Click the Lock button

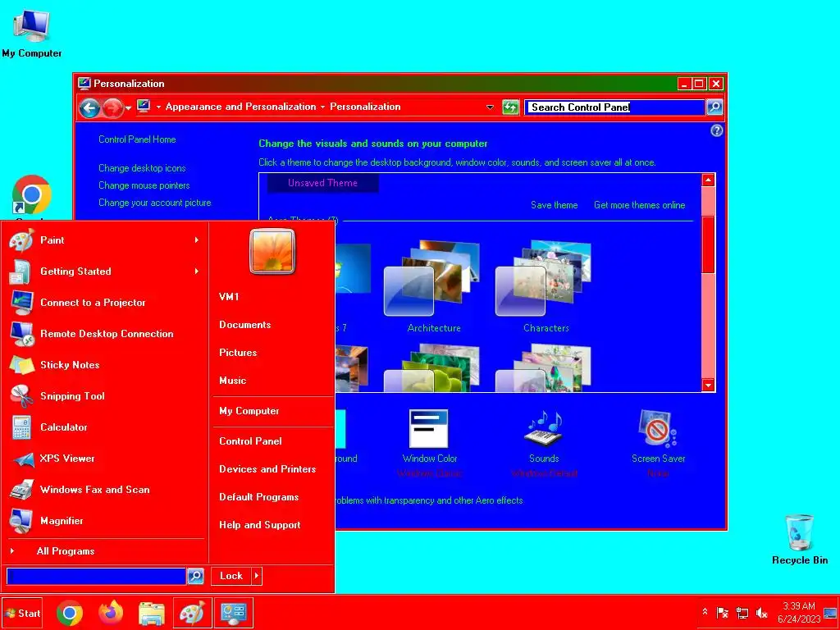coord(231,576)
